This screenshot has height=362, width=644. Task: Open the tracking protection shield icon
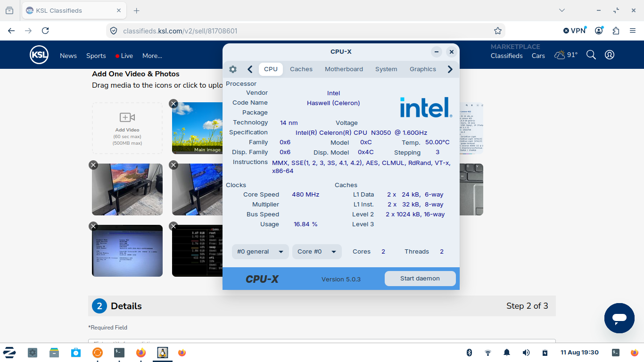point(114,31)
